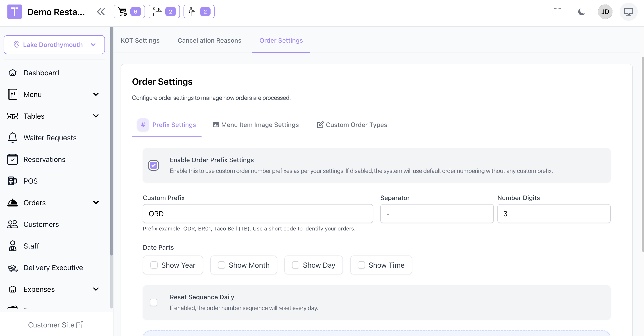Collapse sidebar with double chevron icon

101,12
